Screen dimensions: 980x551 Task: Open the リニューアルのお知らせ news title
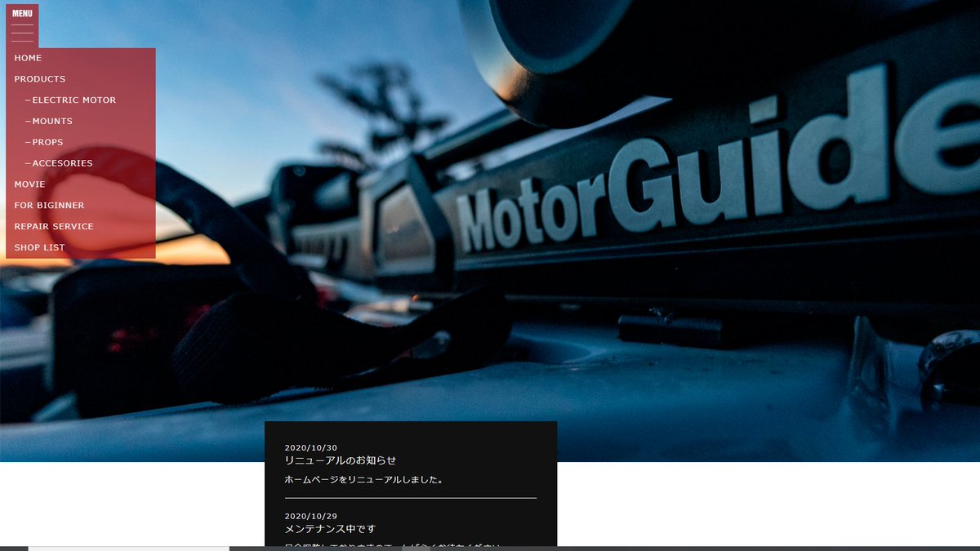341,460
